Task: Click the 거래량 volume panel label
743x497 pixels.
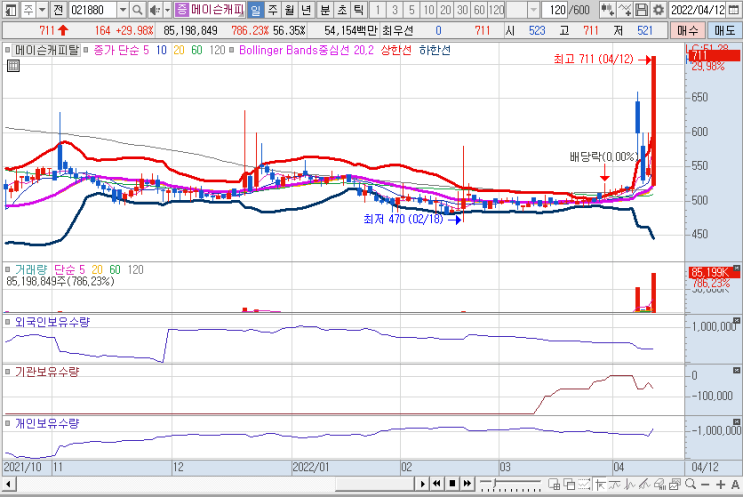Action: (x=31, y=270)
